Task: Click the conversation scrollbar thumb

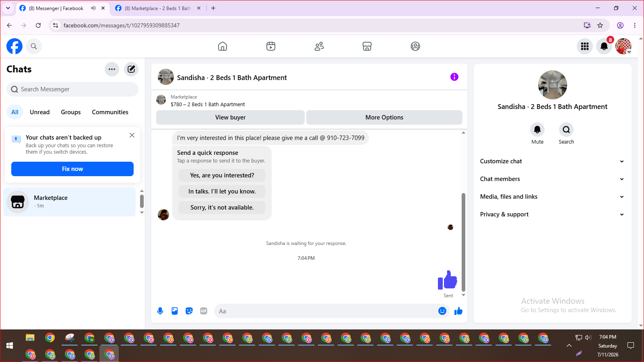Action: pyautogui.click(x=463, y=242)
